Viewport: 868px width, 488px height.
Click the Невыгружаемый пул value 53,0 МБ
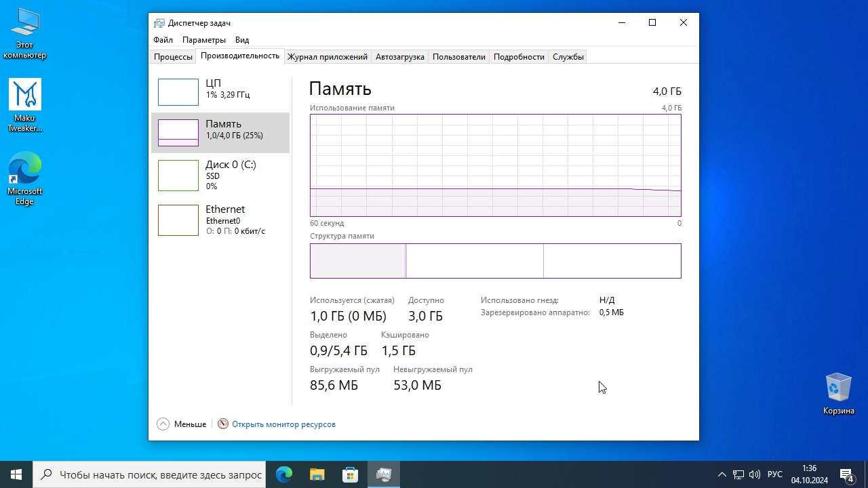tap(417, 386)
